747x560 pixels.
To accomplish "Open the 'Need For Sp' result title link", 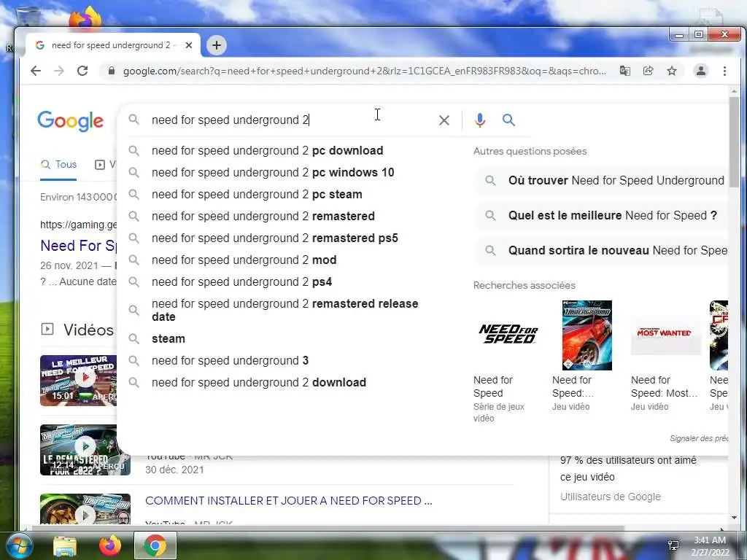I will coord(78,246).
